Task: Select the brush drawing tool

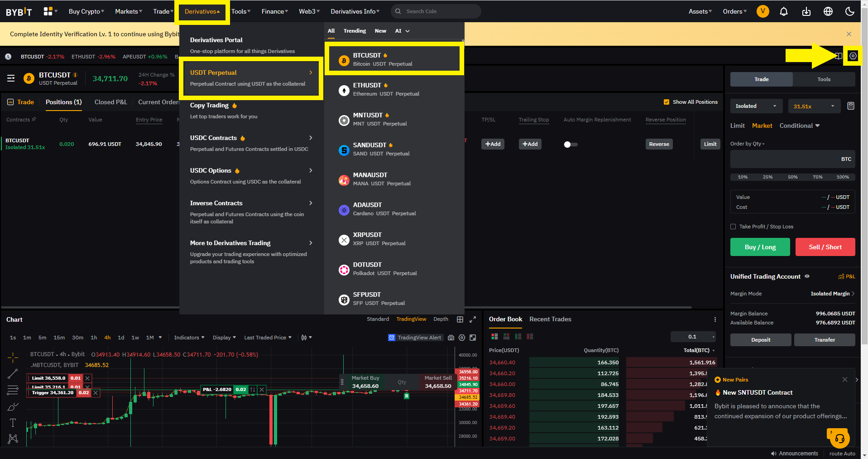Action: [x=13, y=406]
